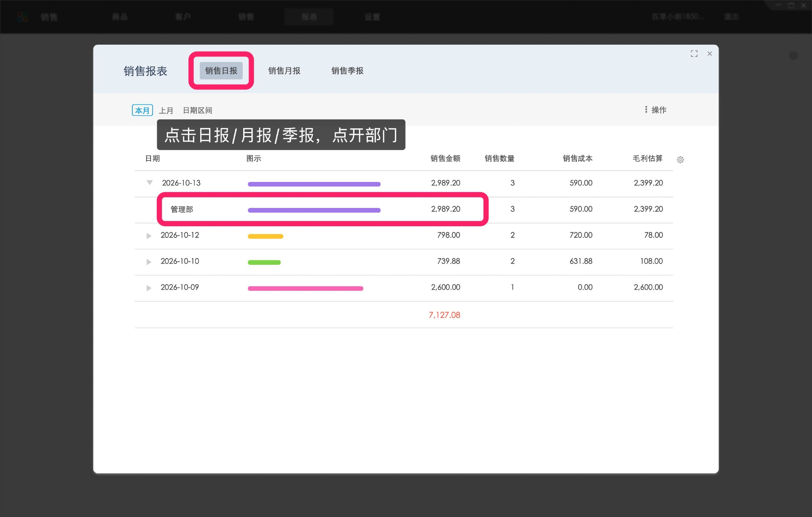Viewport: 812px width, 517px height.
Task: Close the sales report dialog
Action: [710, 54]
